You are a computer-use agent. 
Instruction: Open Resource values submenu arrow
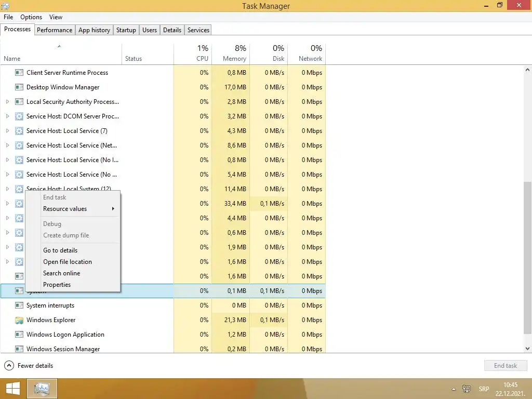coord(113,209)
